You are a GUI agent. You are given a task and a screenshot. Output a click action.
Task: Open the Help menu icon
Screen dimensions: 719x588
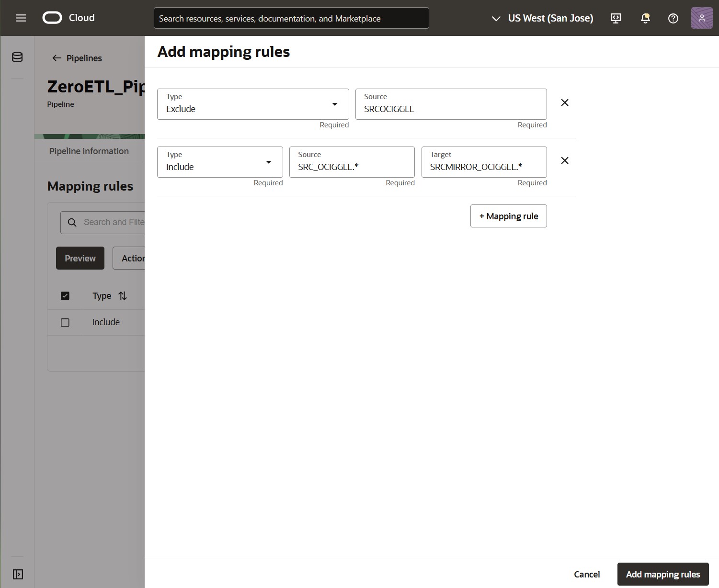click(x=673, y=18)
